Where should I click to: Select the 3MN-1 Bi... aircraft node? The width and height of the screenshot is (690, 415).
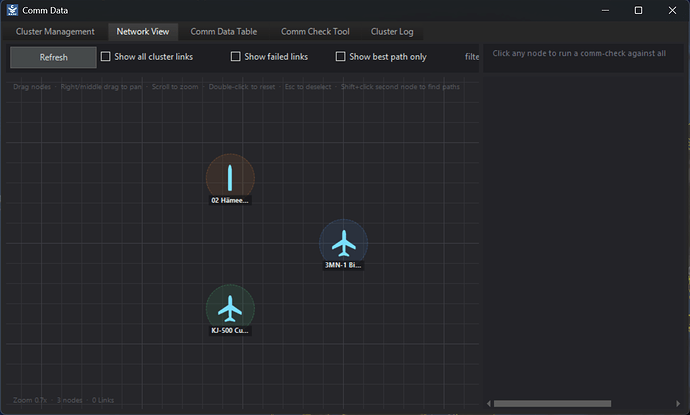[343, 243]
